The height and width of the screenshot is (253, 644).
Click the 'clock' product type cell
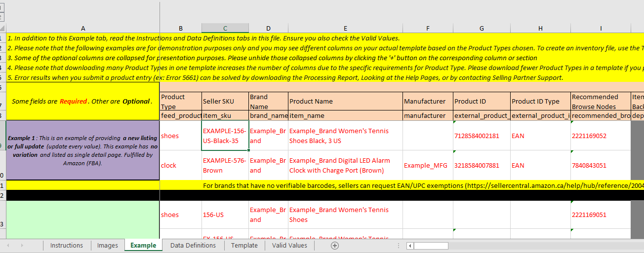tap(181, 165)
